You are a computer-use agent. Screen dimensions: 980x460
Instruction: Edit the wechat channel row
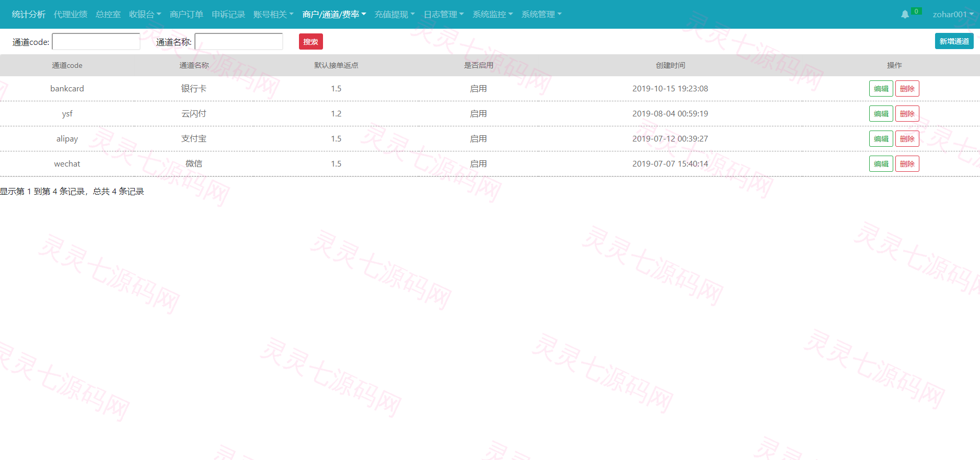[x=881, y=164]
